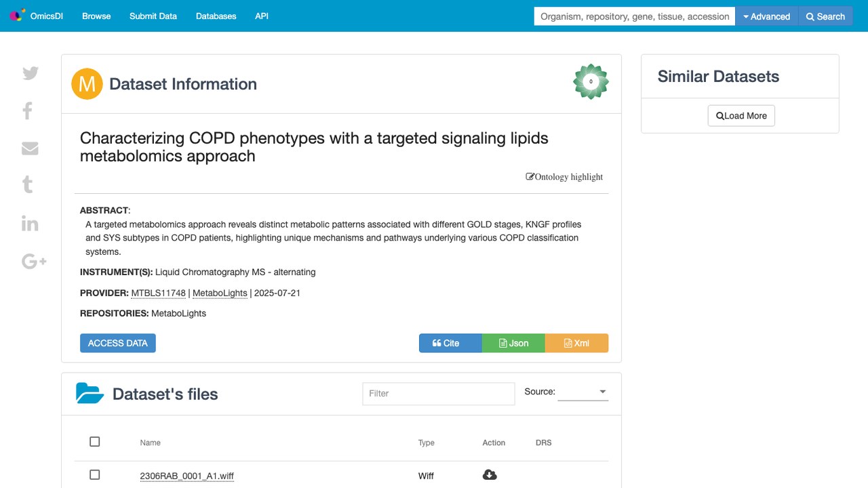
Task: Share dataset on Tumblr
Action: click(x=28, y=184)
